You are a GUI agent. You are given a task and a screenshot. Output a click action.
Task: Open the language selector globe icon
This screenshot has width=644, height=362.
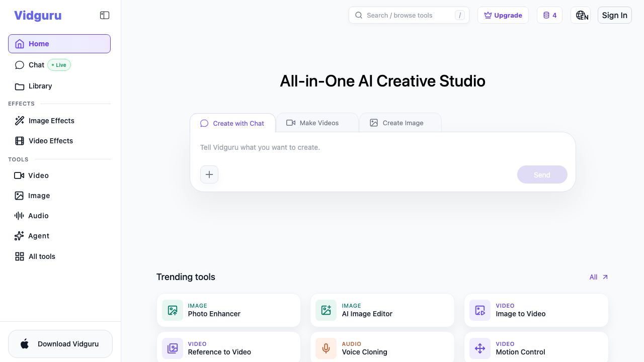tap(581, 15)
